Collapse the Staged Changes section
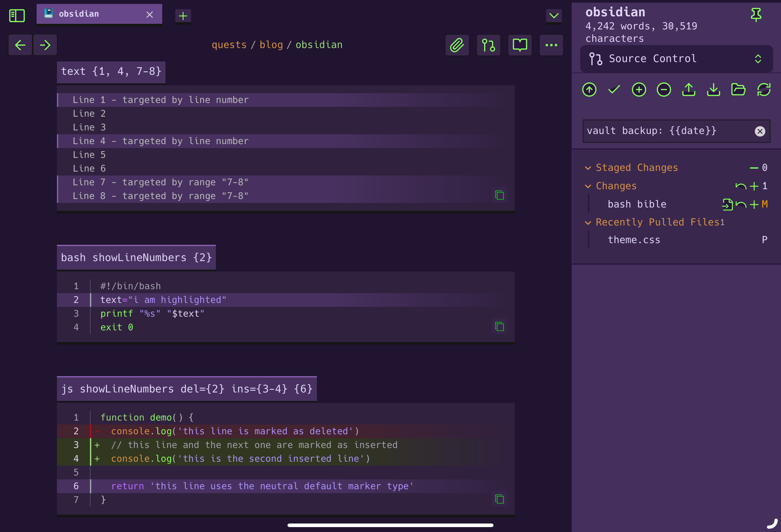Viewport: 781px width, 532px height. 588,168
